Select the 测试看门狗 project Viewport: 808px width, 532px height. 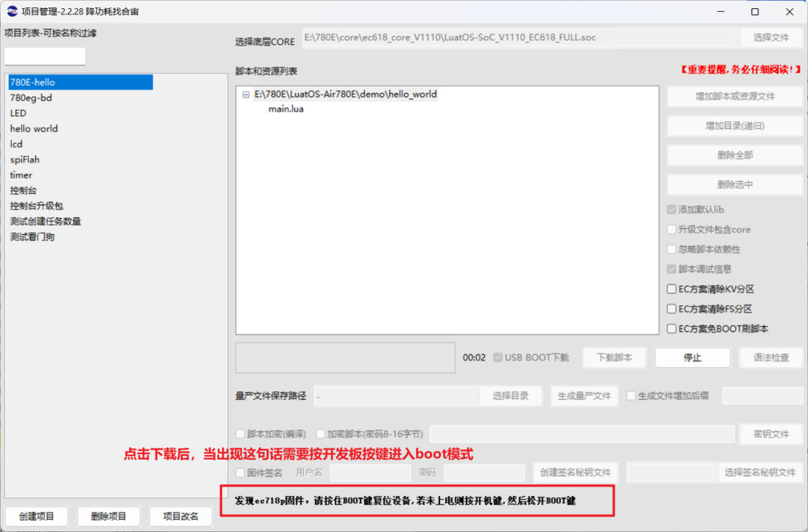click(32, 237)
